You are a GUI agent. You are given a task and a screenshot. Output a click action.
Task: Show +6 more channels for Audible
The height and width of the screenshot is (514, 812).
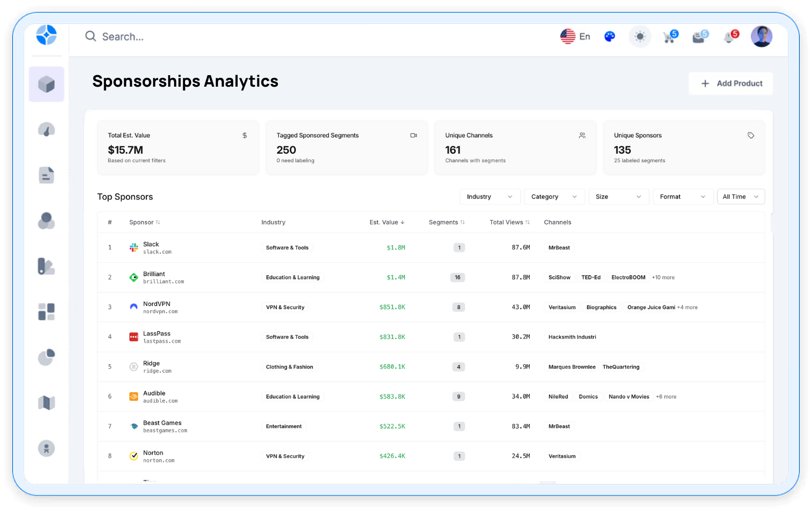666,397
